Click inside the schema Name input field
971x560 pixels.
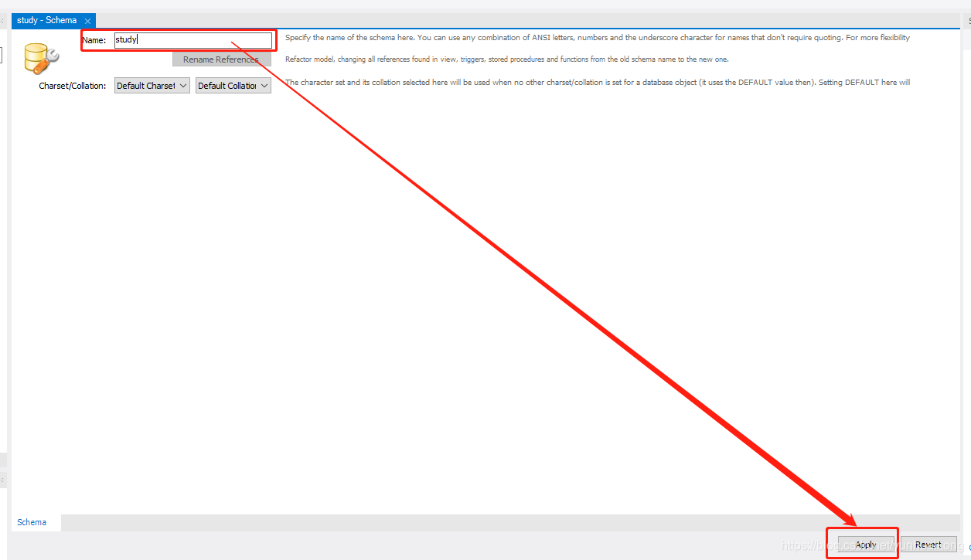click(193, 39)
